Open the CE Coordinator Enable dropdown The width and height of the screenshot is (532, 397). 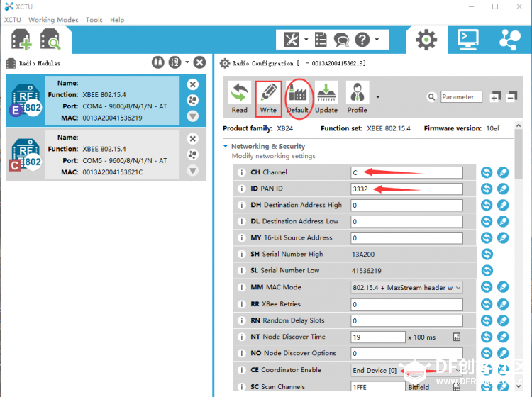[406, 370]
